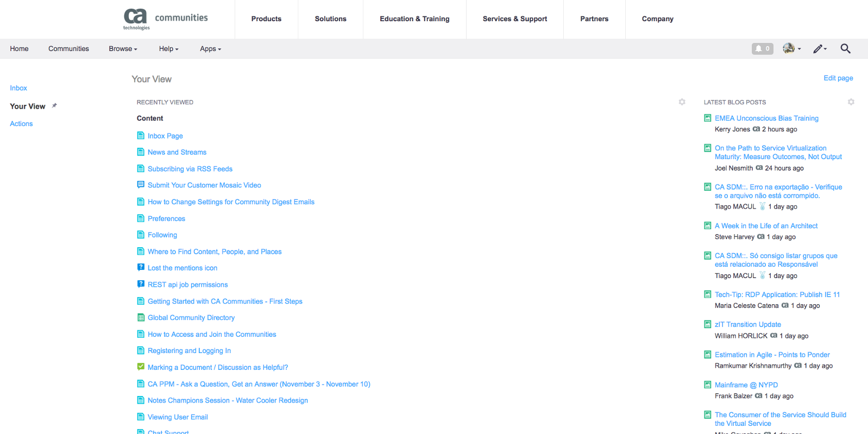Click the blog icon beside Tech-Tip: RDP Application

coord(707,294)
